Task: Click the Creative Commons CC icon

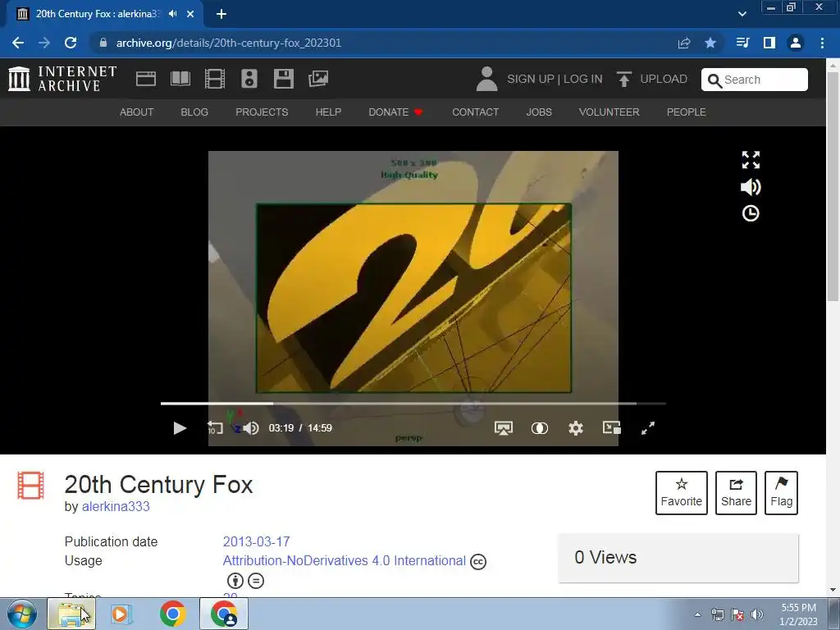Action: click(x=478, y=561)
